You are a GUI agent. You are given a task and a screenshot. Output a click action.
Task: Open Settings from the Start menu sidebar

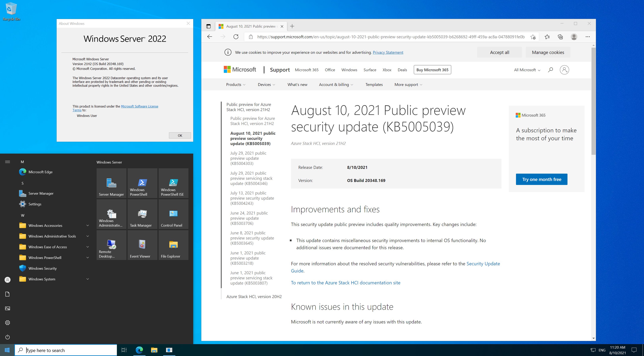click(x=35, y=204)
